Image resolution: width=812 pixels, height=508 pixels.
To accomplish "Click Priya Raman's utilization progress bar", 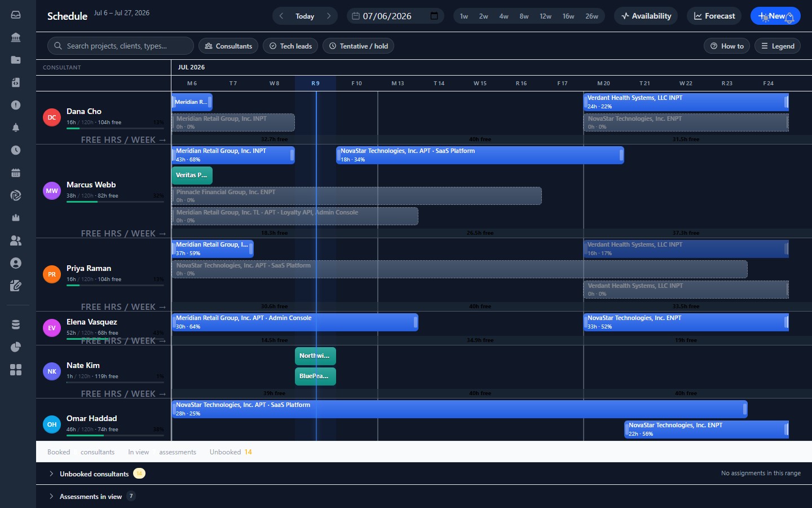I will pos(115,285).
